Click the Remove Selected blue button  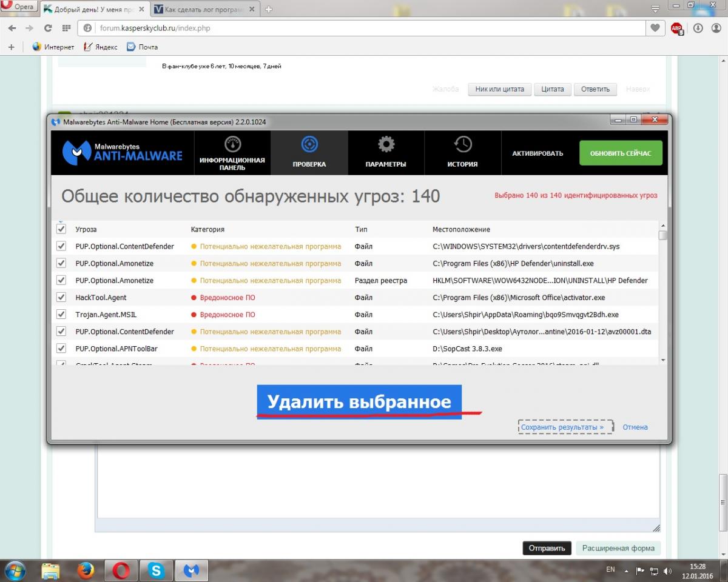pyautogui.click(x=359, y=402)
